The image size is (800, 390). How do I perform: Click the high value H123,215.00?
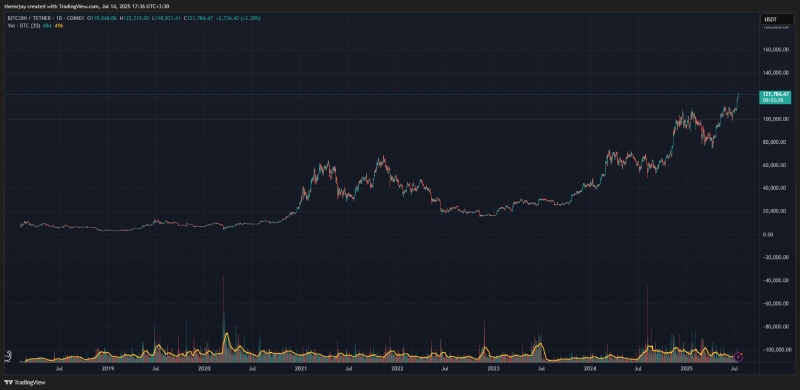[134, 18]
